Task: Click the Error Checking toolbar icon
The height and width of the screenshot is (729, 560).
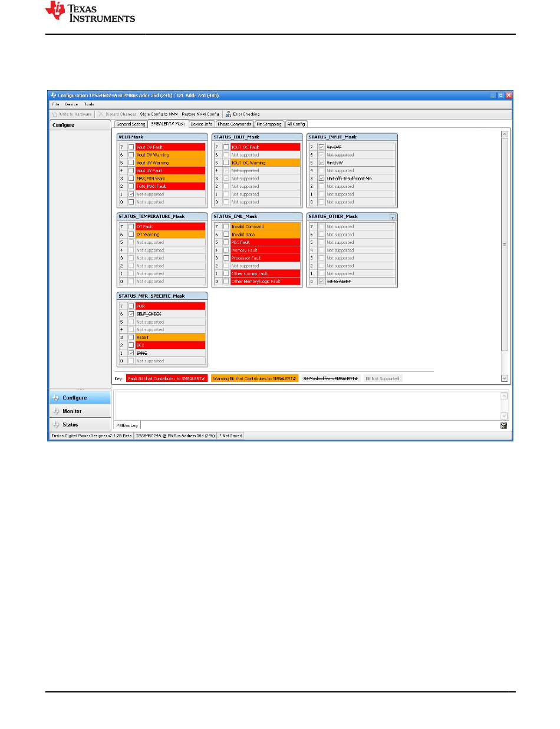Action: point(228,114)
